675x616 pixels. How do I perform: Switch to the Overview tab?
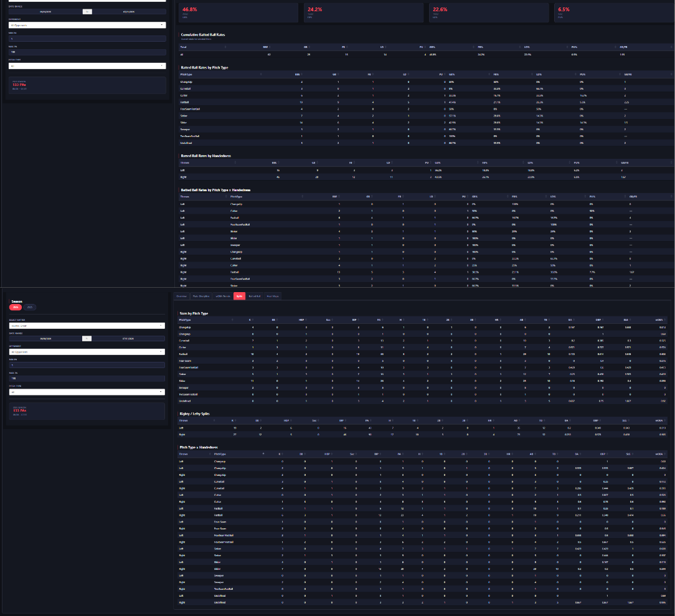point(182,296)
